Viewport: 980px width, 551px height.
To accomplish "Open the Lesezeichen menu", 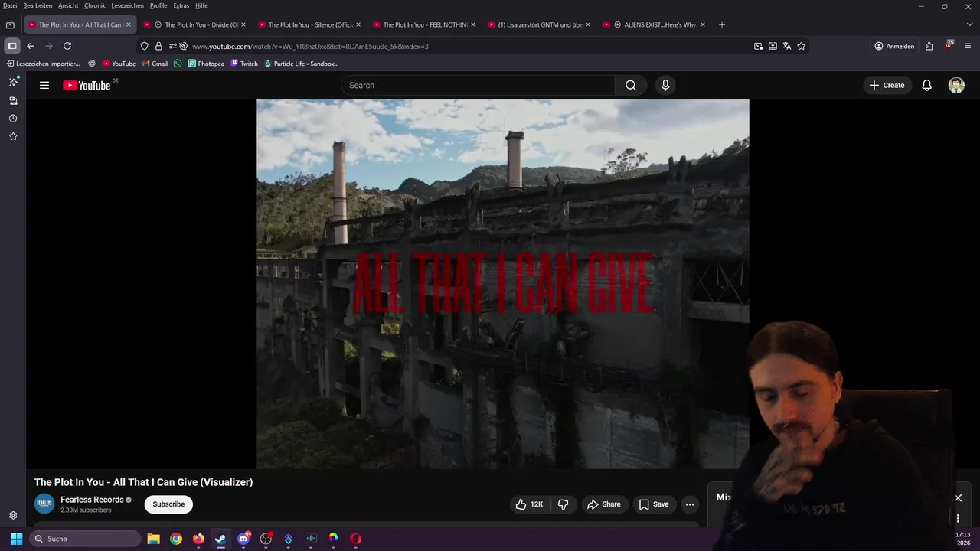I will pos(127,5).
